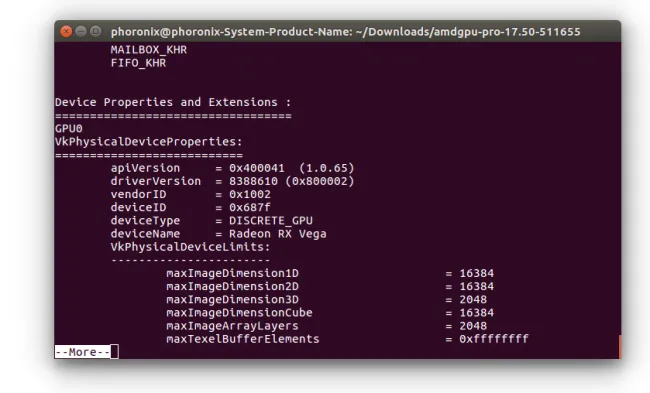Click the driverVersion label

tap(155, 181)
